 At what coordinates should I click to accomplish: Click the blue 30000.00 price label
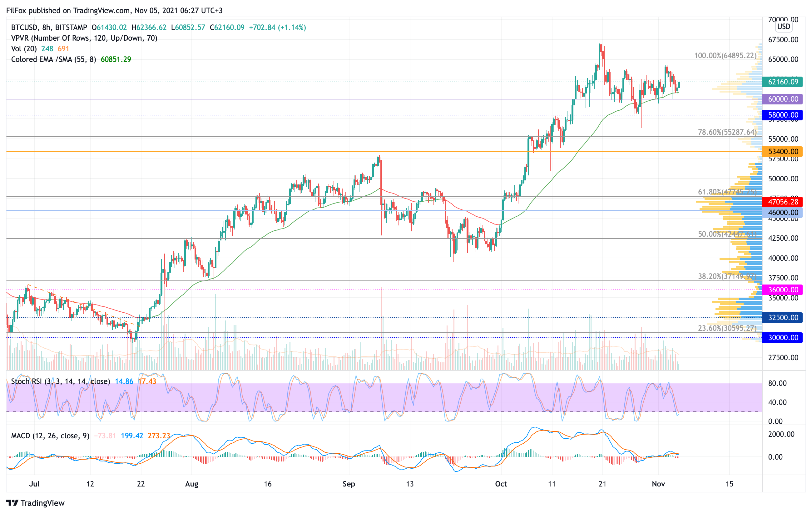click(x=782, y=337)
